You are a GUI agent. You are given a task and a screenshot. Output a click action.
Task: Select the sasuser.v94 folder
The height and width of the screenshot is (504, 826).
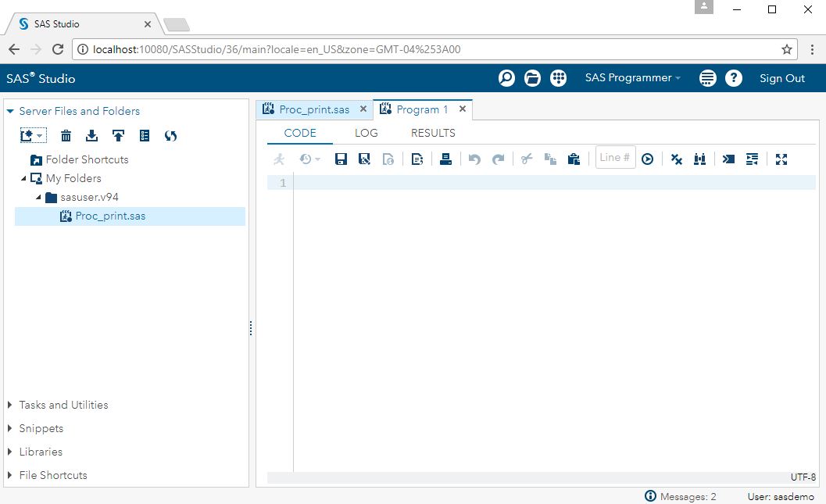point(89,198)
